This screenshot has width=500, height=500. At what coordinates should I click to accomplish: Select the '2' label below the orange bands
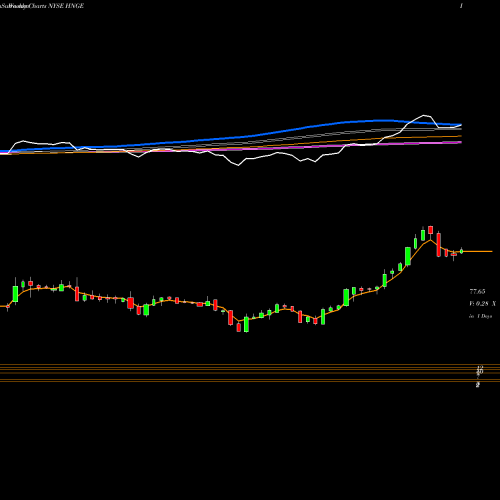click(x=478, y=385)
